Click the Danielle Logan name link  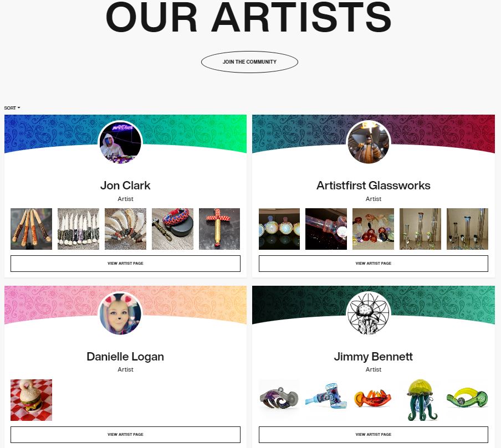[x=125, y=357]
